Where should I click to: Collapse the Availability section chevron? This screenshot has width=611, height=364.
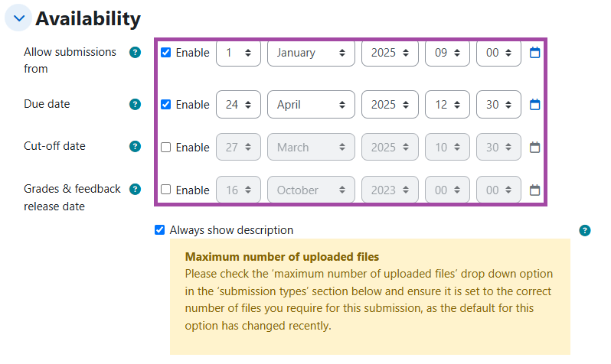coord(18,18)
